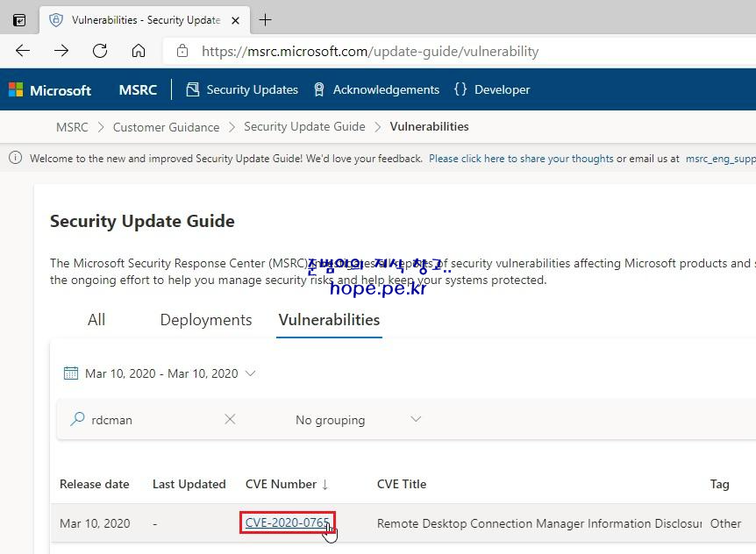Open Developer section
Screen dimensions: 756x554
[492, 89]
